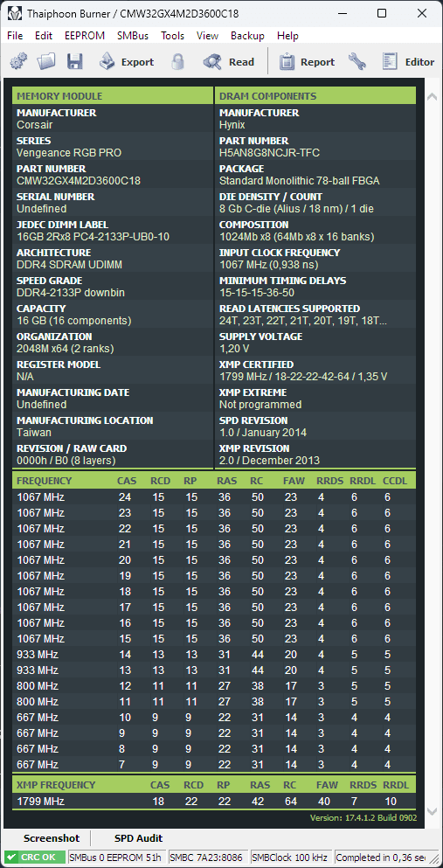Click the 1799 MHz XMP timing row
The width and height of the screenshot is (443, 868).
pyautogui.click(x=213, y=801)
